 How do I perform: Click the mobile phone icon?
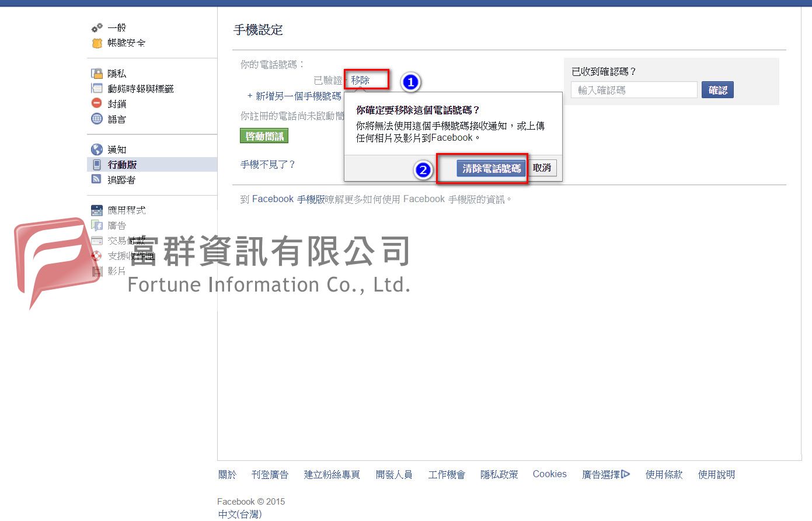(x=97, y=165)
